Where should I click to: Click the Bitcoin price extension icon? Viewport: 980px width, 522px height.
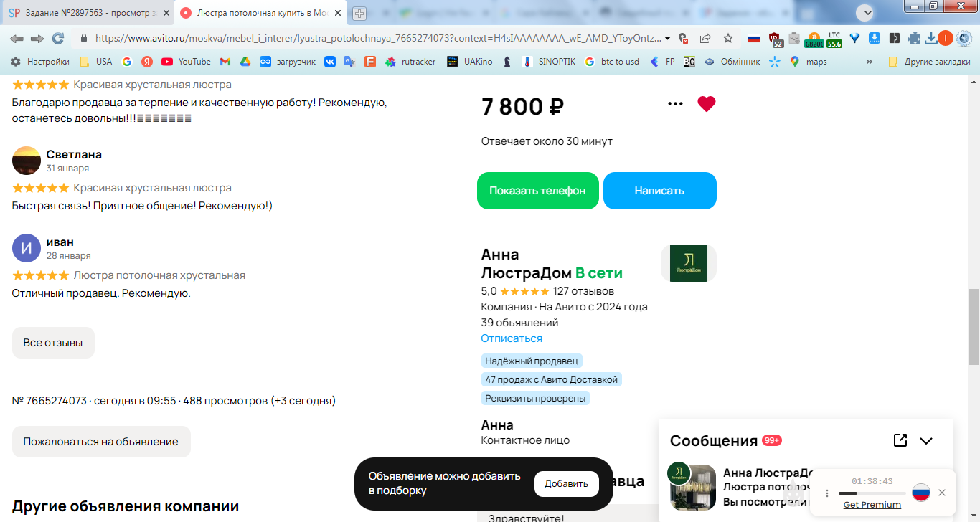(x=814, y=39)
